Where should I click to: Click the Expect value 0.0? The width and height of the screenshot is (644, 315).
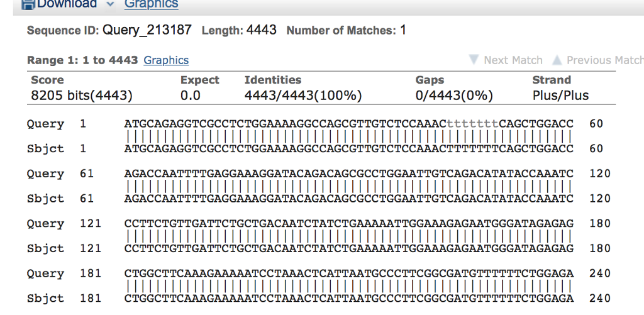(190, 96)
